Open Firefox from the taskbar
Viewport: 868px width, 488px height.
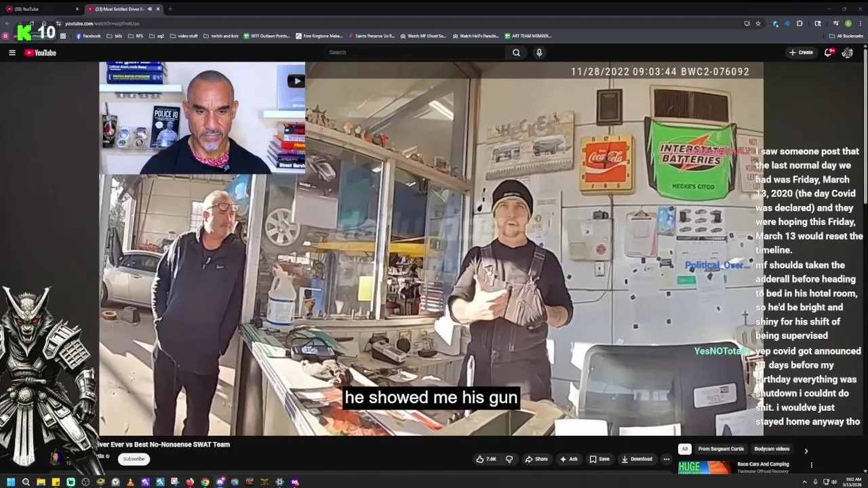tap(190, 482)
